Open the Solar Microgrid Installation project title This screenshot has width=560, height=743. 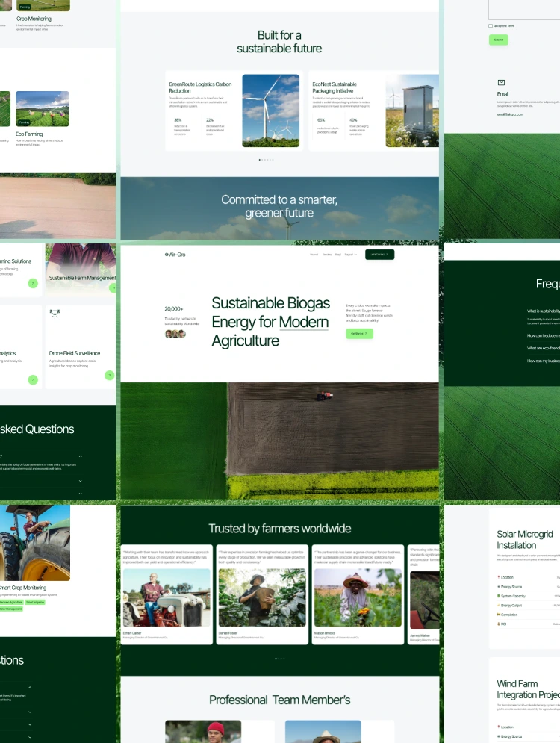(x=525, y=540)
